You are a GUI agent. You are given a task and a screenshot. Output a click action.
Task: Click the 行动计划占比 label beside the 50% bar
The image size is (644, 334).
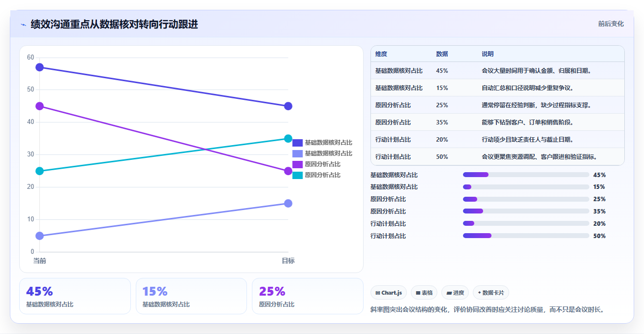point(388,236)
